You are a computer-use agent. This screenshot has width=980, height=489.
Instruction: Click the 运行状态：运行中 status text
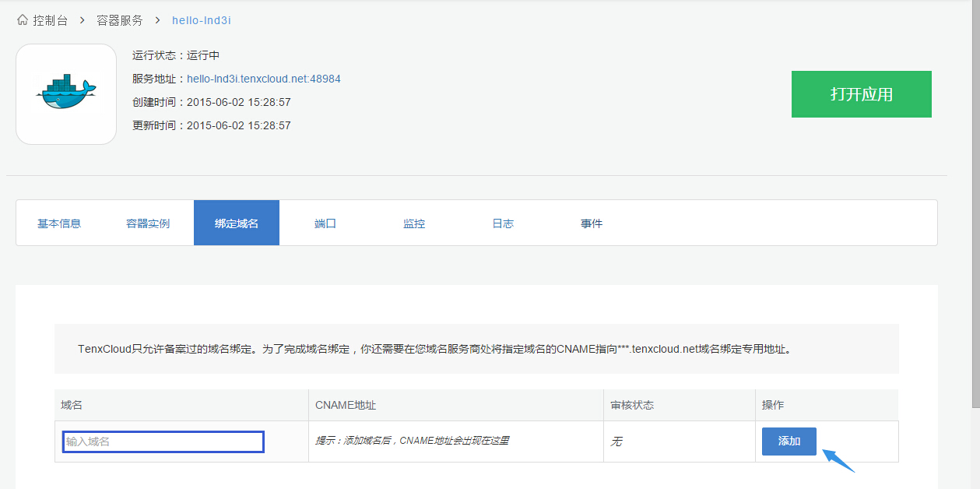[176, 55]
